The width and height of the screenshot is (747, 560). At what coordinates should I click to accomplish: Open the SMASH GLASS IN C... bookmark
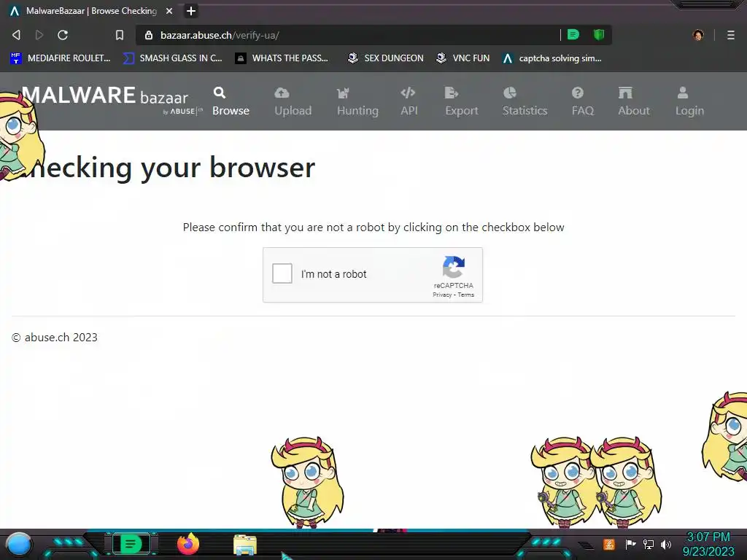[172, 58]
